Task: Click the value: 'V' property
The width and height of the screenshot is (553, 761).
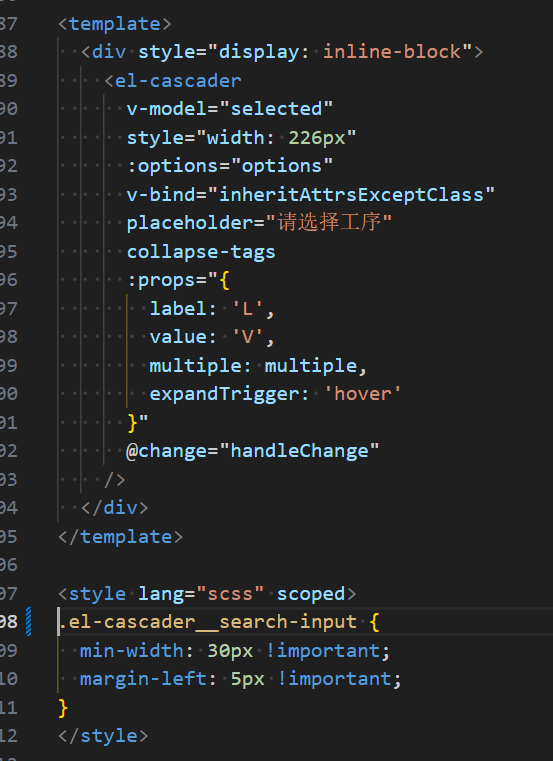Action: coord(212,337)
